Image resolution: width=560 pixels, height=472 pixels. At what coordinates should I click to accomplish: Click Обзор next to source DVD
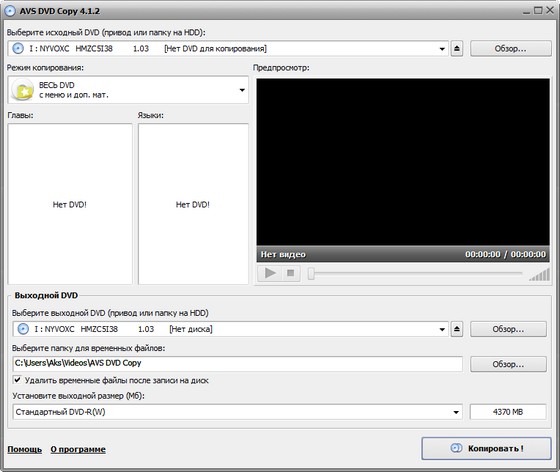point(511,49)
